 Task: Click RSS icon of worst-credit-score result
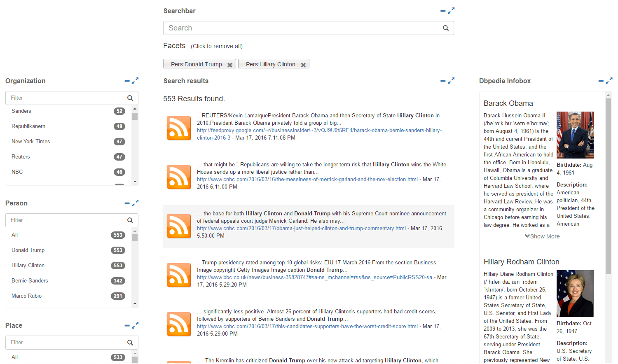179,324
